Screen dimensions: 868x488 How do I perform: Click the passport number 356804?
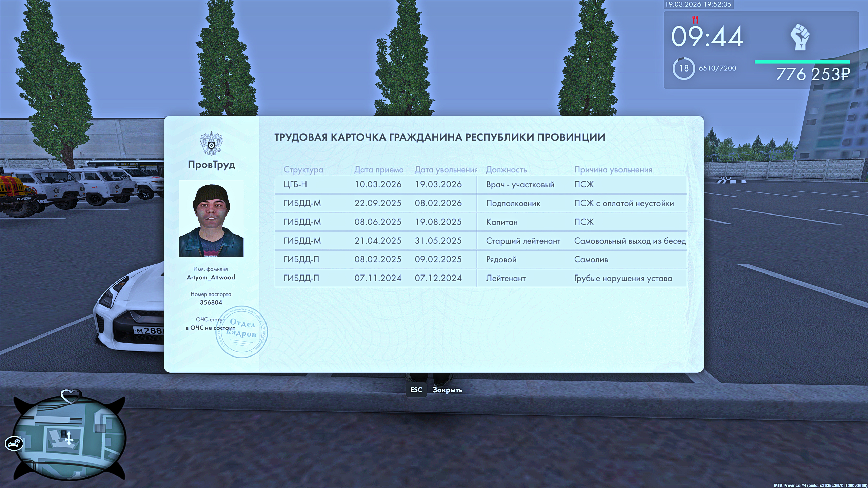point(211,302)
